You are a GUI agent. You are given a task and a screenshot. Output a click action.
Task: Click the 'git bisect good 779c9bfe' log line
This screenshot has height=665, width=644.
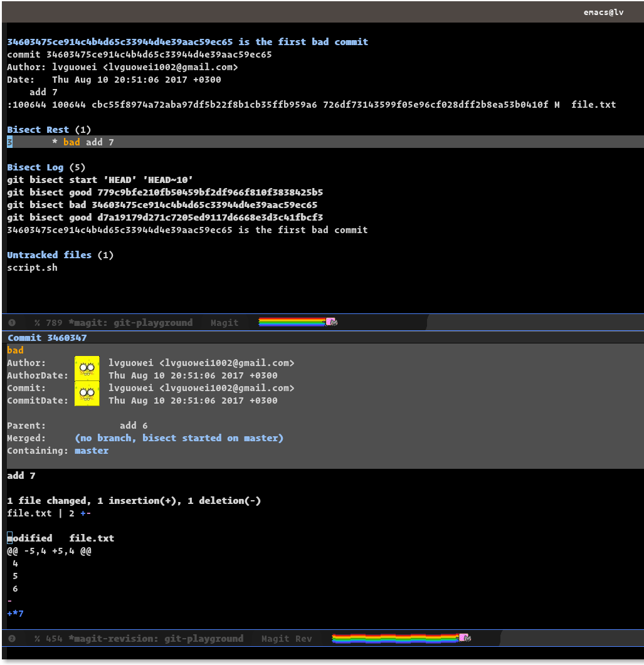pyautogui.click(x=165, y=192)
